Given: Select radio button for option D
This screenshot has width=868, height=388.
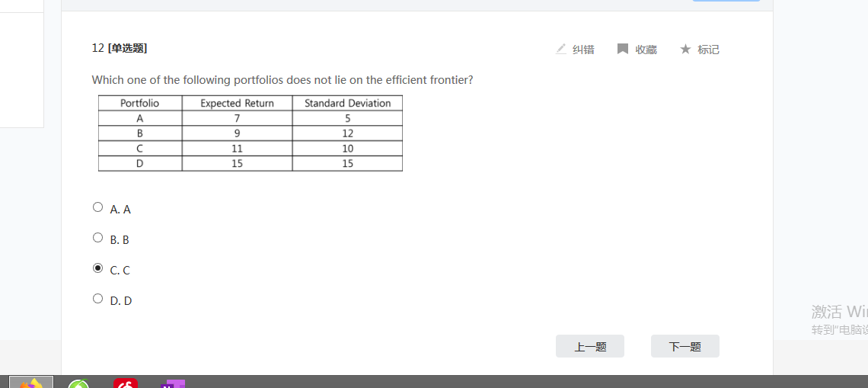Looking at the screenshot, I should pos(97,299).
